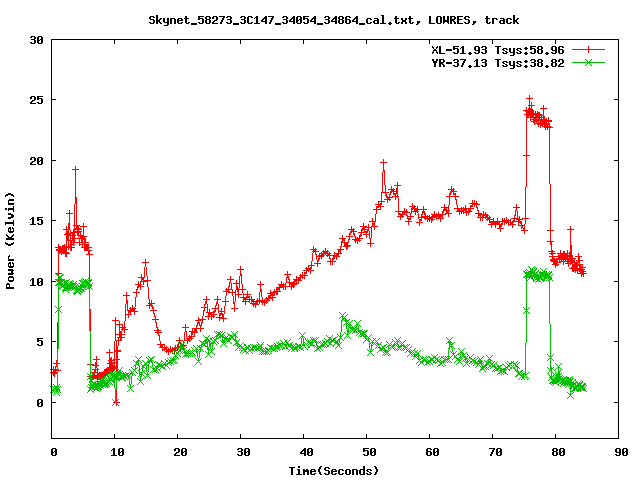640x480 pixels.
Task: Click y-axis tick label 30
Action: tap(36, 40)
